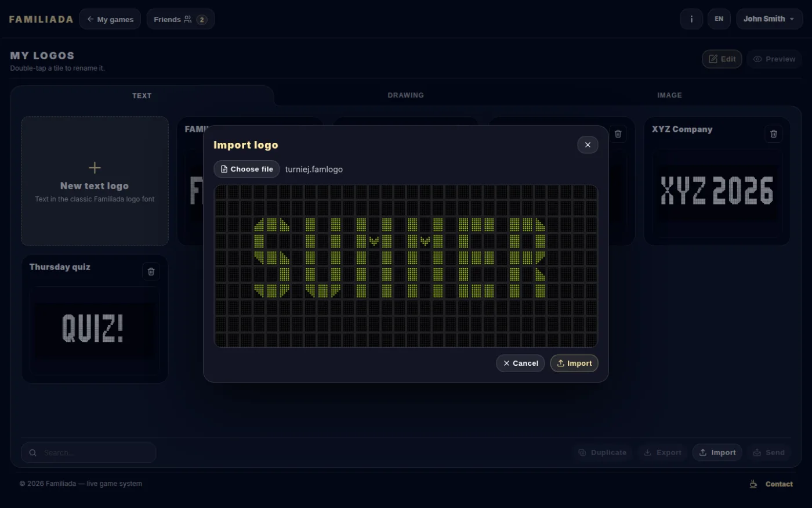This screenshot has height=508, width=812.
Task: Click the plus icon for a new text logo
Action: coord(95,168)
